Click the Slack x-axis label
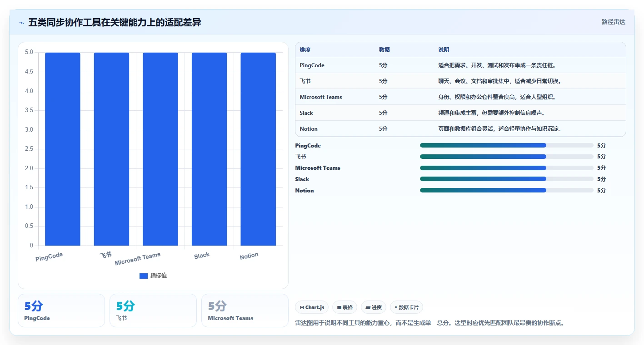This screenshot has height=345, width=644. [x=202, y=255]
